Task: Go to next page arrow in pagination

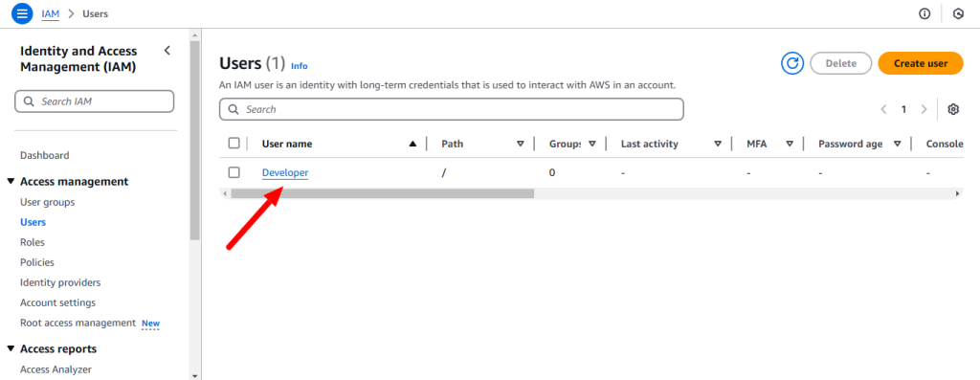Action: (924, 109)
